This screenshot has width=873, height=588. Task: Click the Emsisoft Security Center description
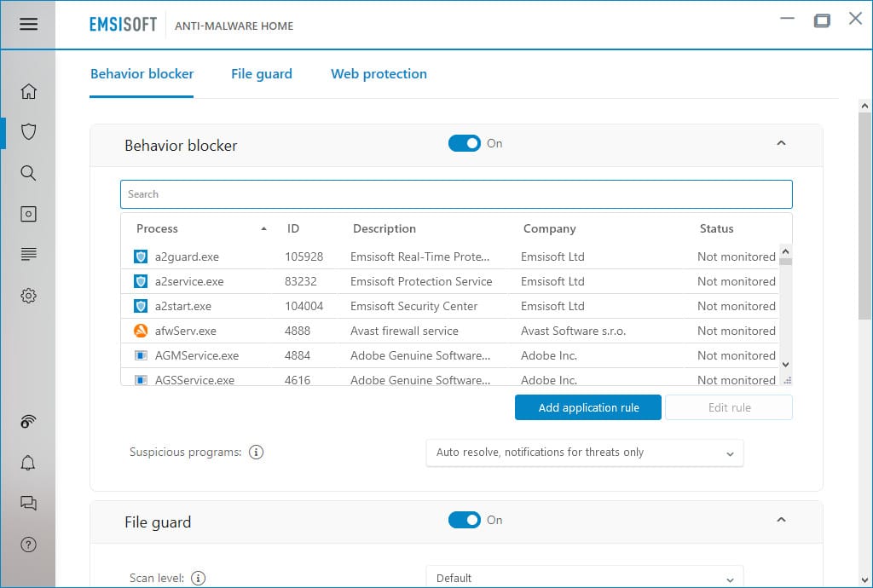coord(413,306)
